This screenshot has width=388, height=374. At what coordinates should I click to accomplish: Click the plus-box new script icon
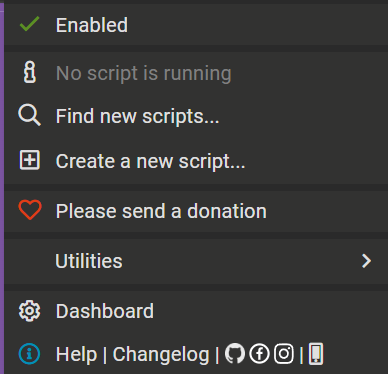pos(30,160)
